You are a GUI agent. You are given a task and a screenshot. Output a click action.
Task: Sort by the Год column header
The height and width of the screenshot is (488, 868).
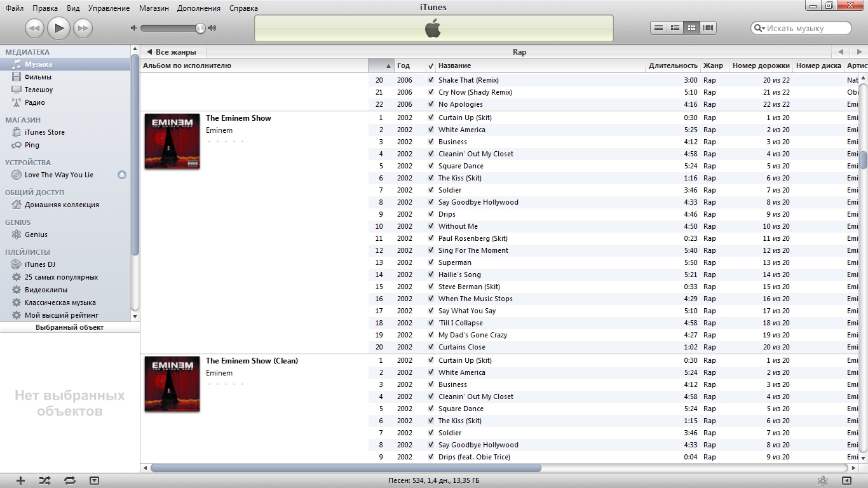[409, 65]
